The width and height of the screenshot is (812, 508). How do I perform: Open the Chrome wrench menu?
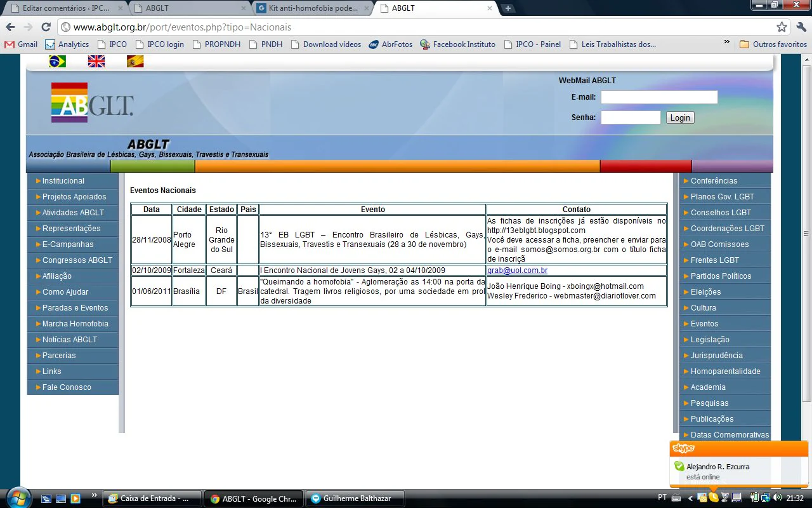(801, 27)
